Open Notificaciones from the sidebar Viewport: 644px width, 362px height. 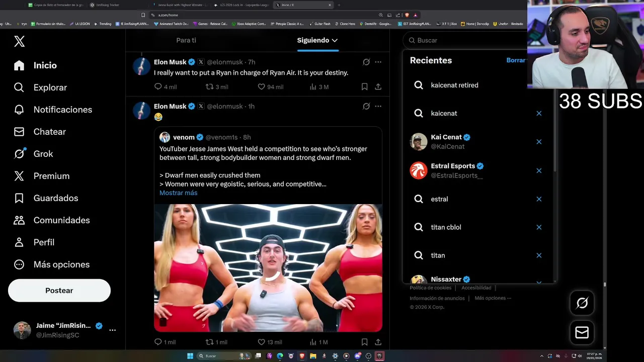click(x=53, y=110)
